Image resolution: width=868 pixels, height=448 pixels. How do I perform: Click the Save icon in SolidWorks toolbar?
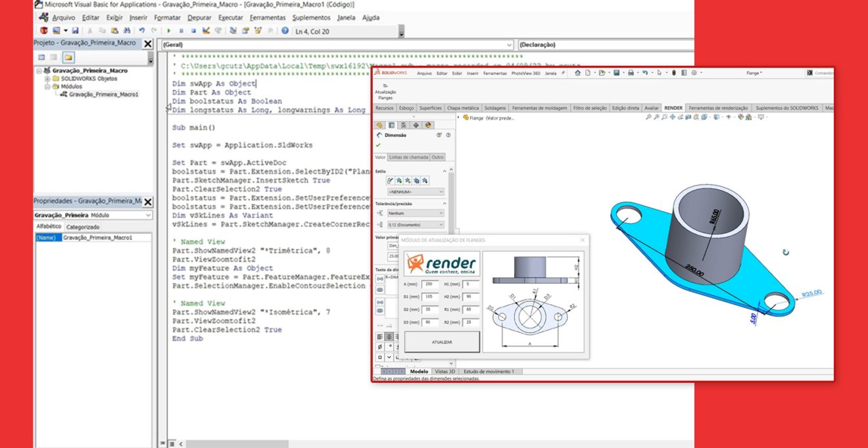point(617,73)
